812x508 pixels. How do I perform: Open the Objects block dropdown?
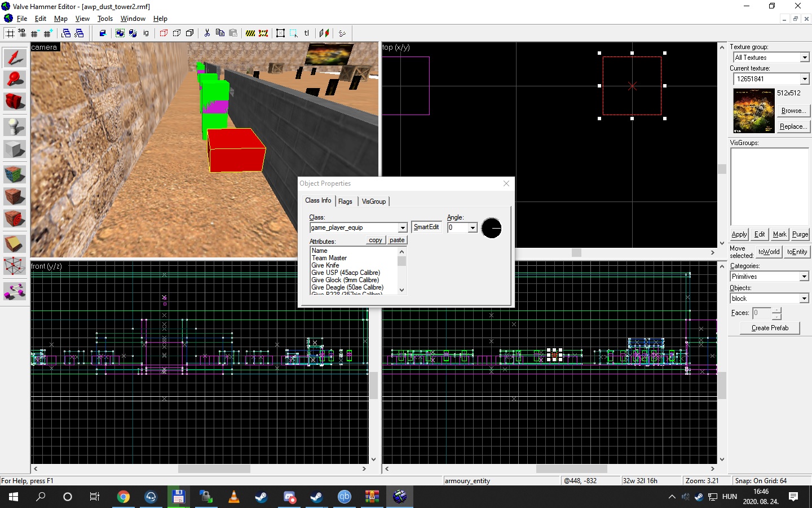(804, 299)
